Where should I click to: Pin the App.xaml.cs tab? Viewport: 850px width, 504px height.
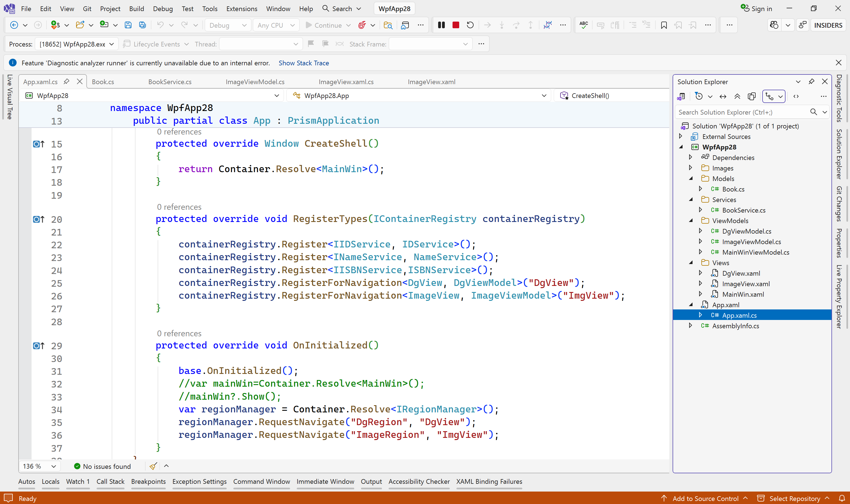click(66, 82)
